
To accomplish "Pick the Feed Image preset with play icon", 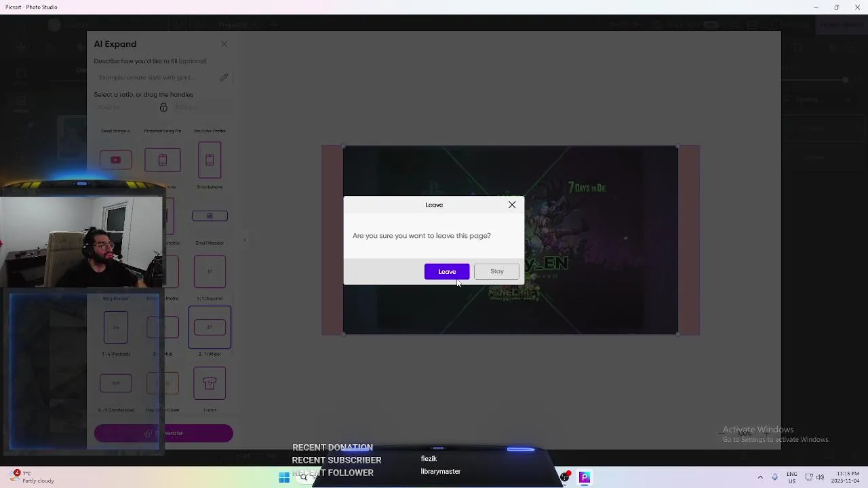I will point(115,160).
